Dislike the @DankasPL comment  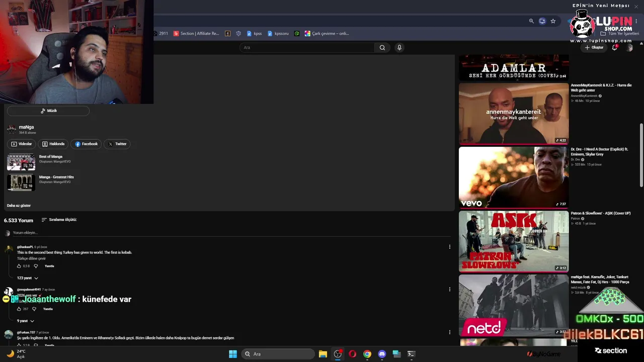36,266
